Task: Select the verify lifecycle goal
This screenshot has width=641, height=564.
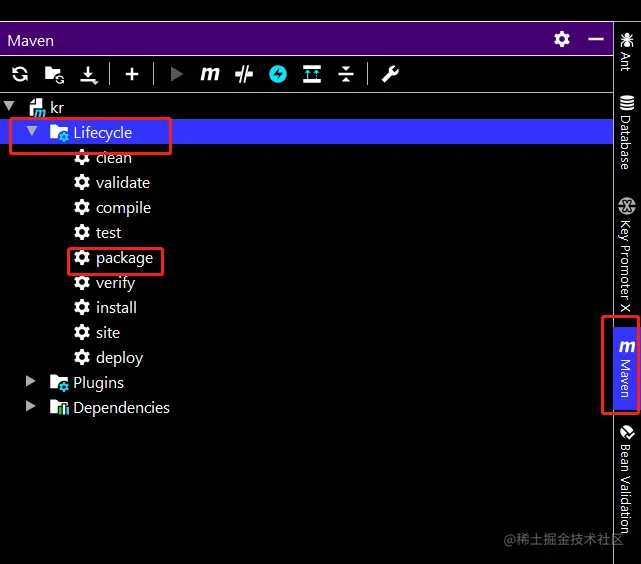Action: pyautogui.click(x=115, y=283)
